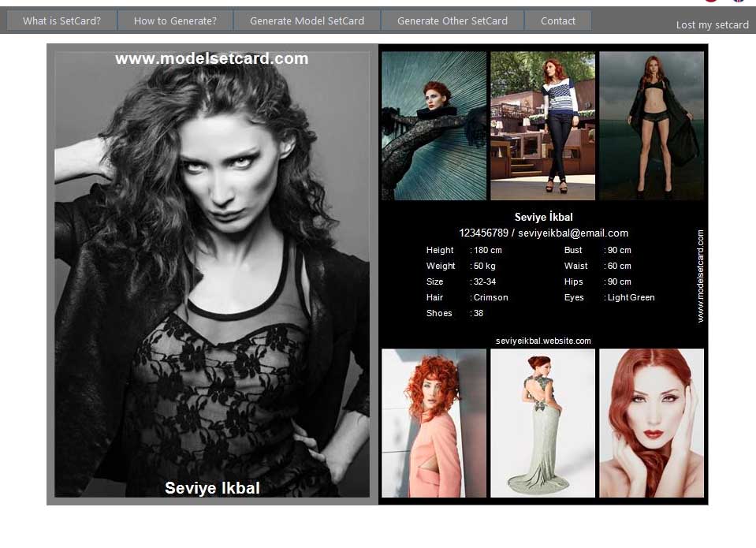Click the long gray gown thumbnail
756x548 pixels.
click(542, 423)
